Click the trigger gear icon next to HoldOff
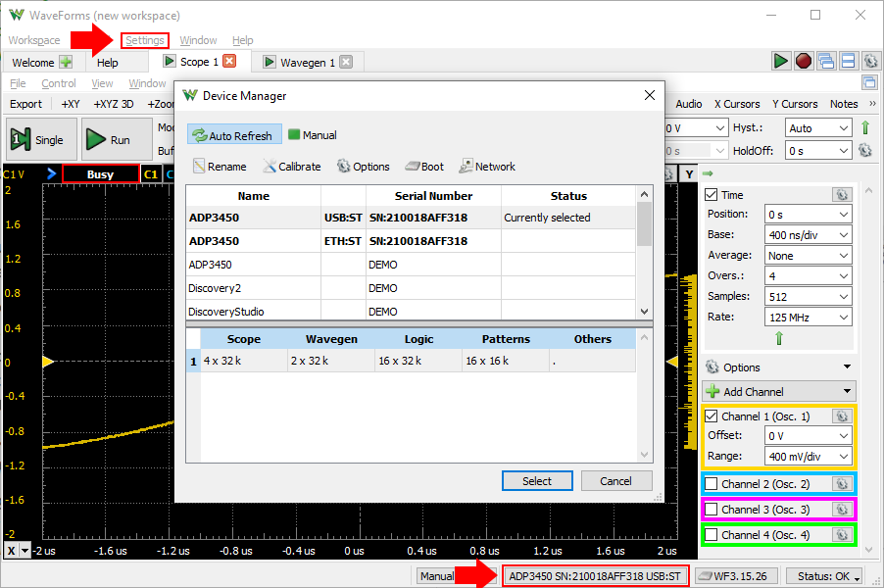This screenshot has width=884, height=588. [865, 150]
